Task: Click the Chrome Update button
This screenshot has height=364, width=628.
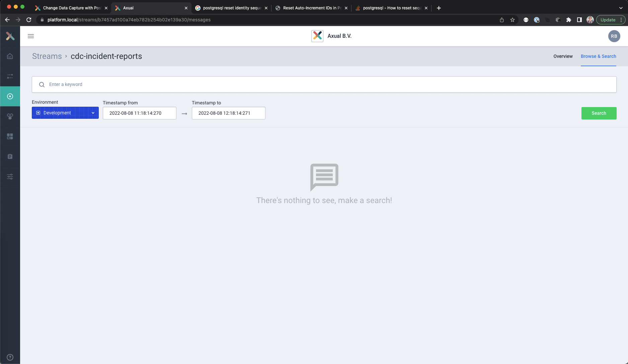Action: 611,20
